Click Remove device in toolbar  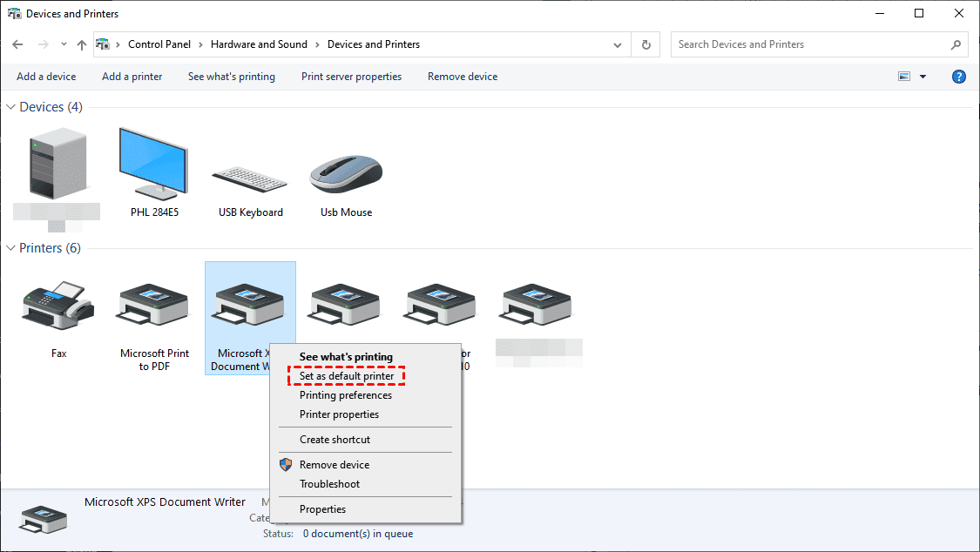pyautogui.click(x=463, y=77)
